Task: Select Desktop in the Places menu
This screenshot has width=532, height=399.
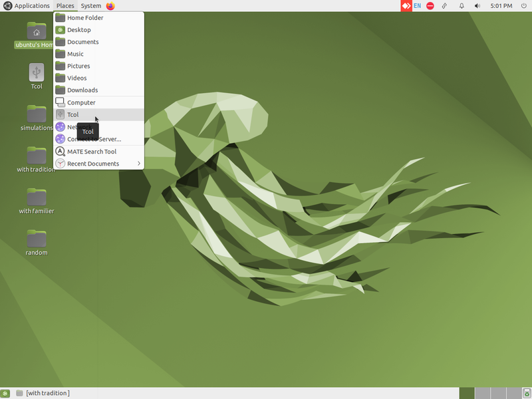Action: tap(98, 30)
